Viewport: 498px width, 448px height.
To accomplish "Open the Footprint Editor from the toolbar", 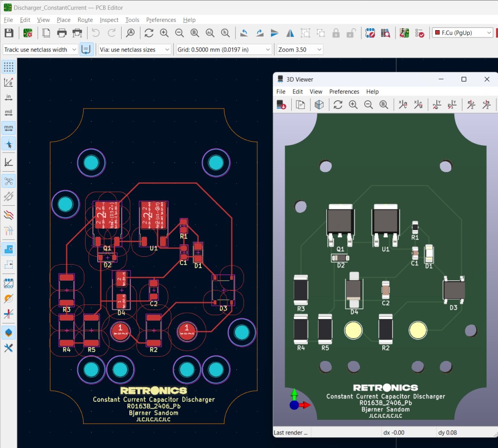I will [x=370, y=33].
